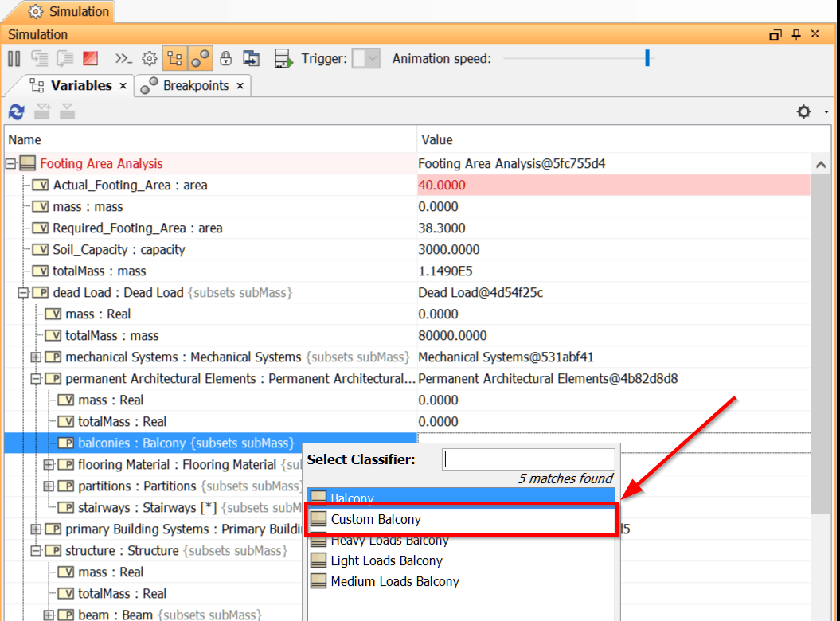This screenshot has height=621, width=840.
Task: Select the balconies : Balcony row
Action: [210, 443]
